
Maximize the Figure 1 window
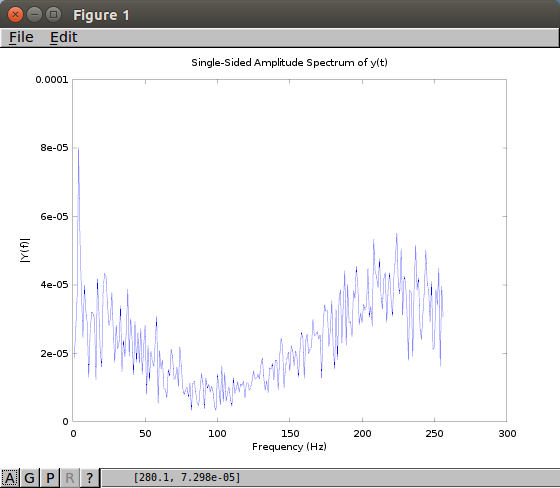[54, 15]
